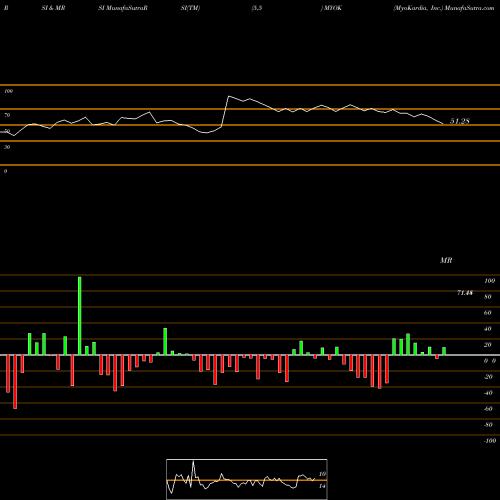Click the MR axis label -40
Image resolution: width=500 pixels, height=500 pixels.
click(x=488, y=393)
